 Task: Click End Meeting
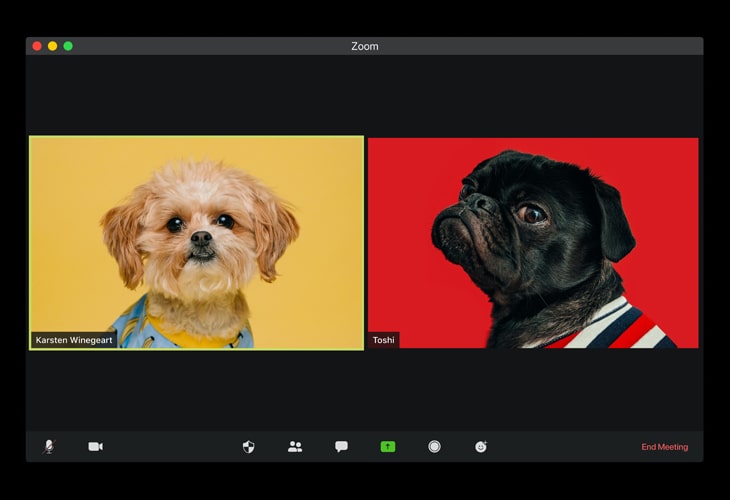(664, 447)
